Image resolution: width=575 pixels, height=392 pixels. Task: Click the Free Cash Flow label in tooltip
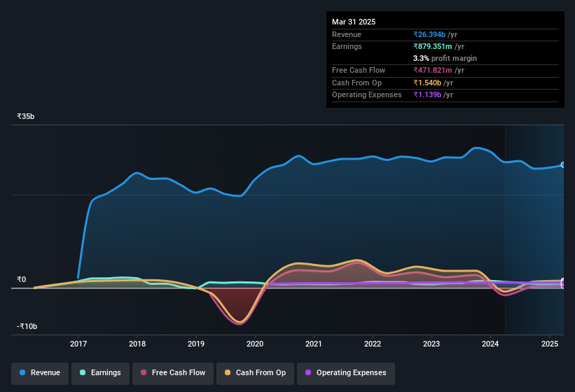click(x=359, y=70)
